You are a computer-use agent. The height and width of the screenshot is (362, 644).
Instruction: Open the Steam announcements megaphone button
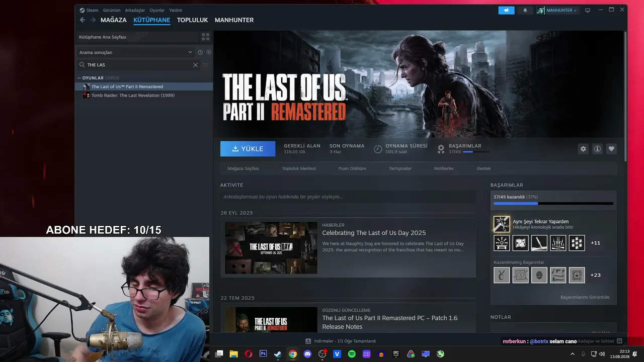point(507,10)
